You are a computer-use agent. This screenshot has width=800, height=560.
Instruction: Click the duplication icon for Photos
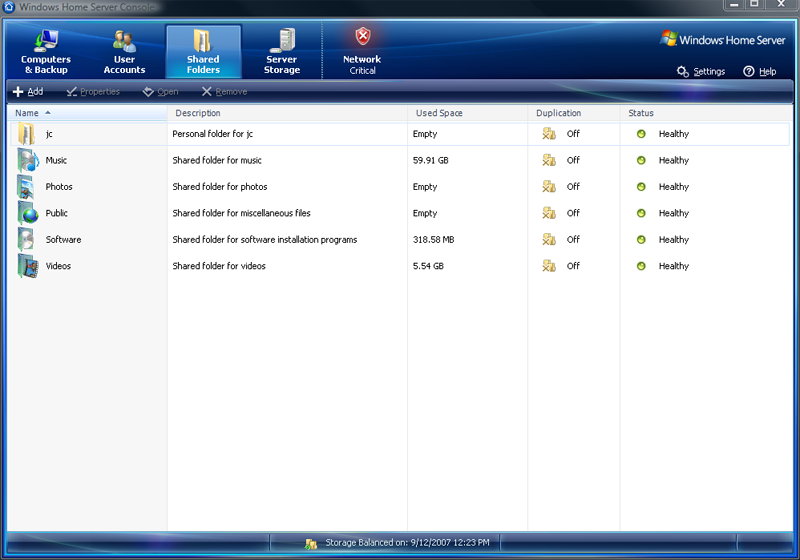pyautogui.click(x=549, y=187)
